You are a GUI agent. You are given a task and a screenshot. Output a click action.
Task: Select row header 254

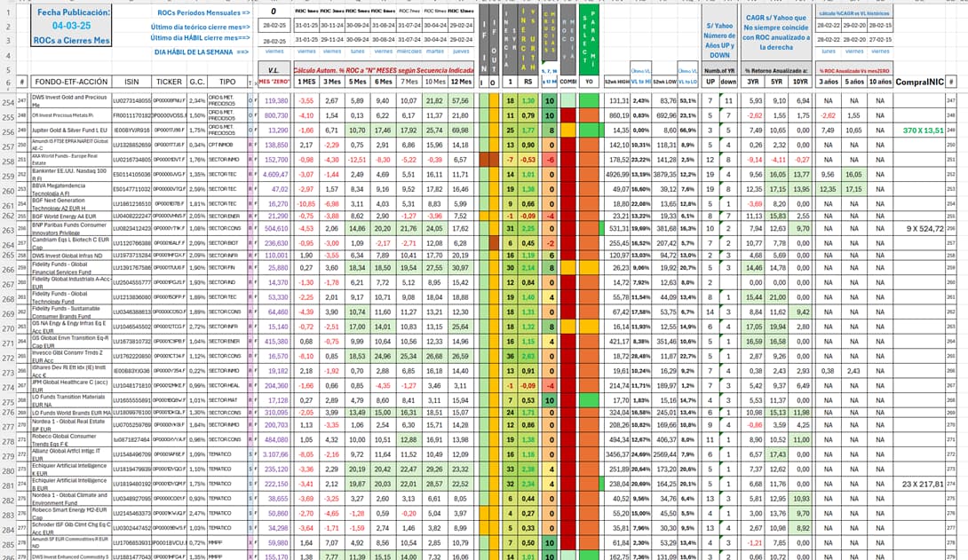7,102
